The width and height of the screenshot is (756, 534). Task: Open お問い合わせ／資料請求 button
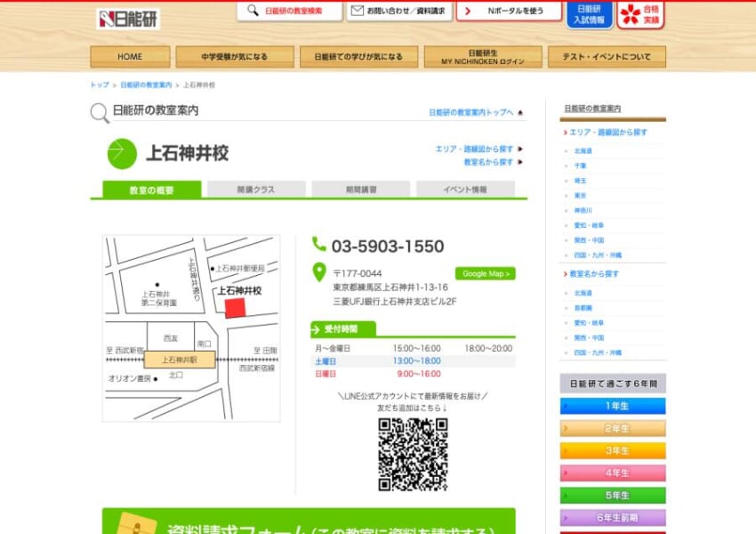399,11
